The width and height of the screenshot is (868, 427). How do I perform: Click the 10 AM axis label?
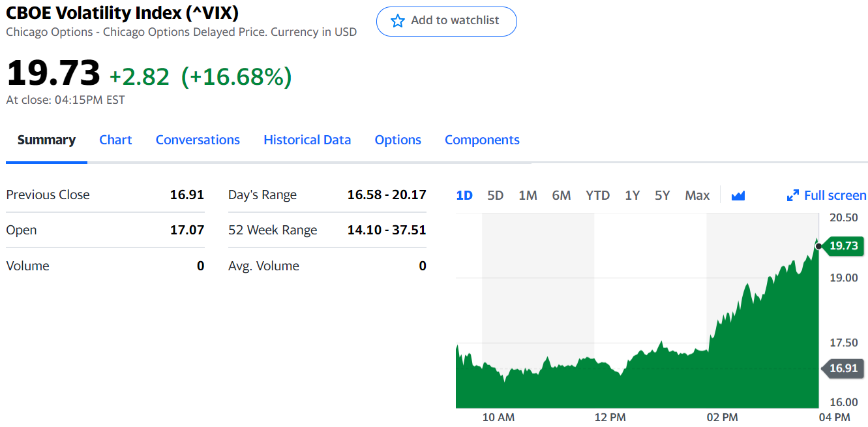click(x=498, y=417)
